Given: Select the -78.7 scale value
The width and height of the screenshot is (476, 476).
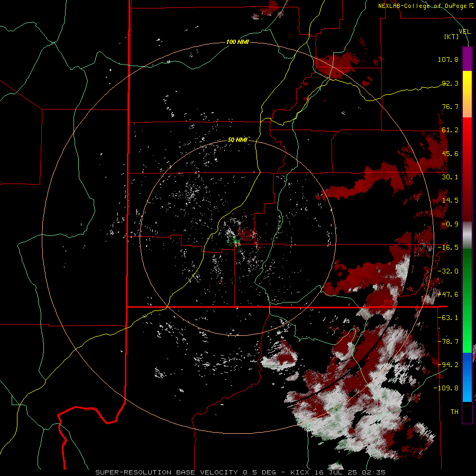Looking at the screenshot, I should 448,342.
